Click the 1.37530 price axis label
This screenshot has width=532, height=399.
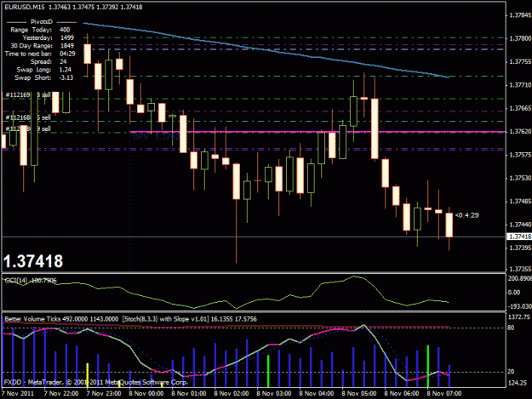tap(520, 178)
